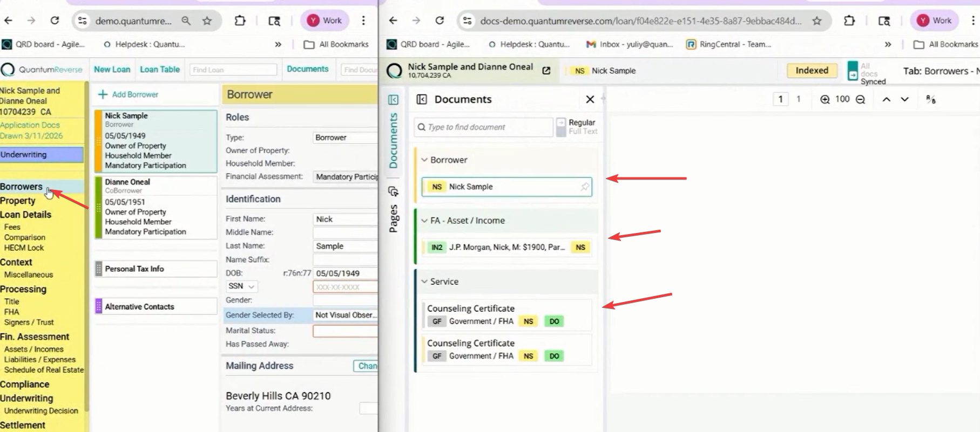Open loan in new window icon
Viewport: 980px width, 432px height.
(x=546, y=71)
